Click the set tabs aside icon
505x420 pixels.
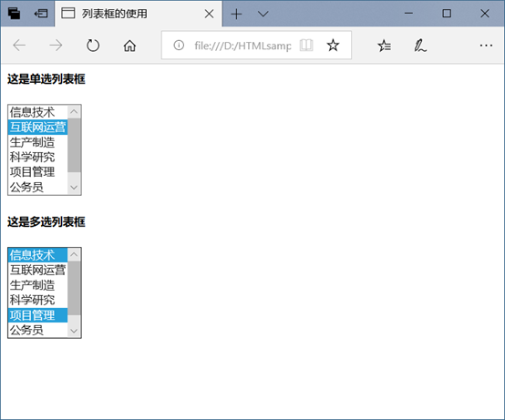41,14
